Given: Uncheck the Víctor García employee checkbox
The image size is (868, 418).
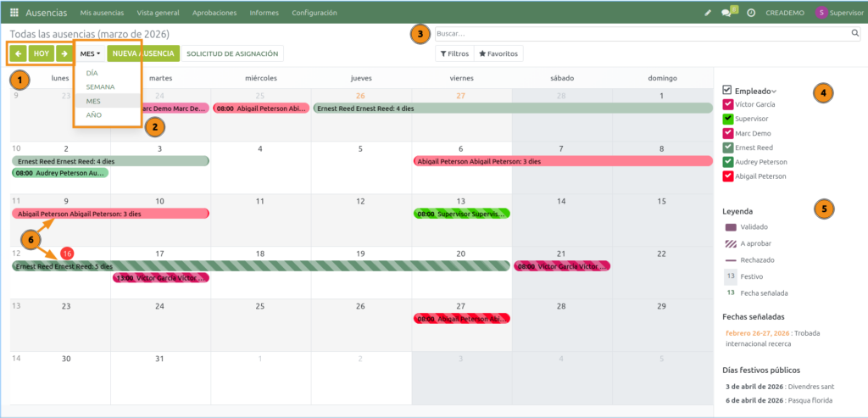Looking at the screenshot, I should coord(727,104).
